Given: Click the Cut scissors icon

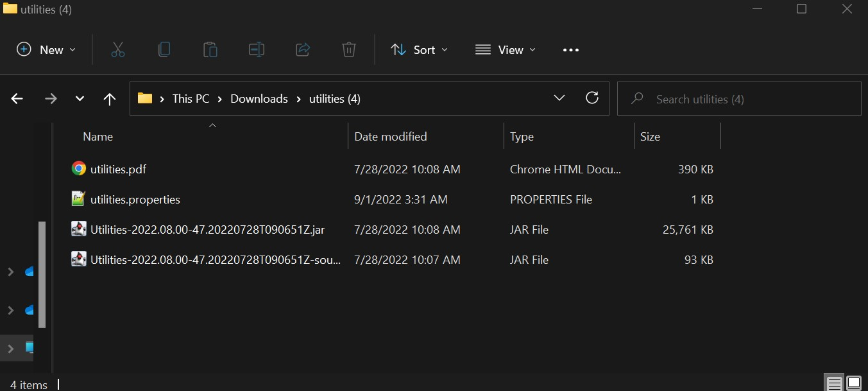Looking at the screenshot, I should 118,50.
